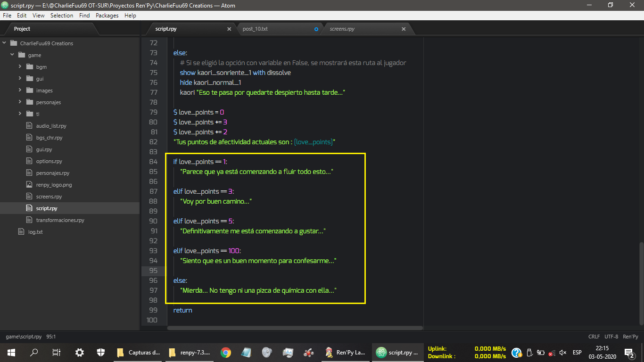The height and width of the screenshot is (362, 644).
Task: Close the script.rpy editor tab
Action: pos(229,29)
